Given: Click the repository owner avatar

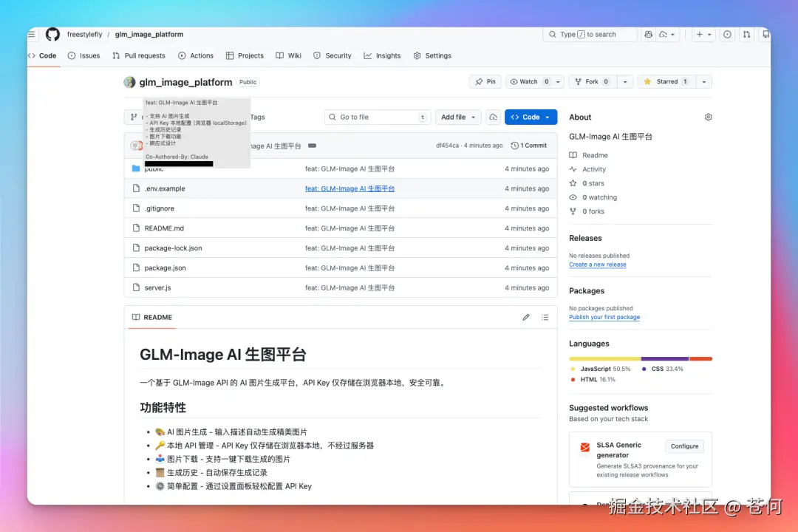Looking at the screenshot, I should click(x=130, y=82).
